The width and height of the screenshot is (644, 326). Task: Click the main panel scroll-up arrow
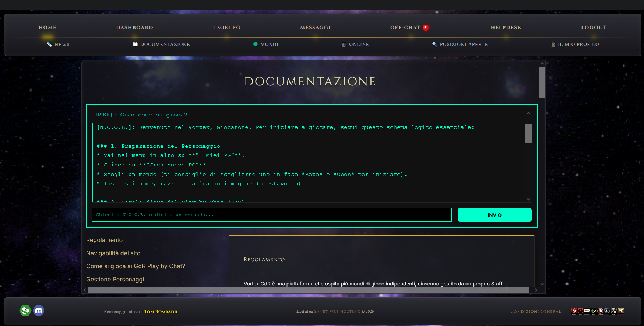tap(542, 63)
